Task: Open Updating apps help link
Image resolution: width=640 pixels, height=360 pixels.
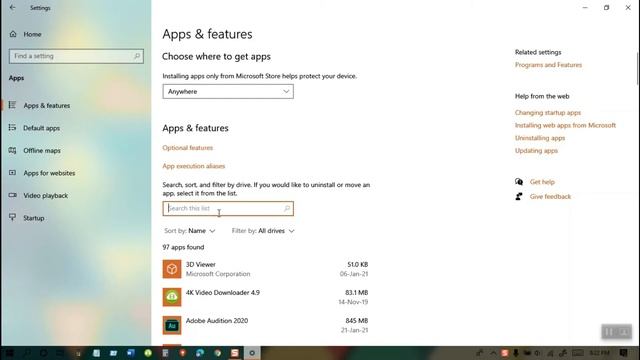Action: coord(536,151)
